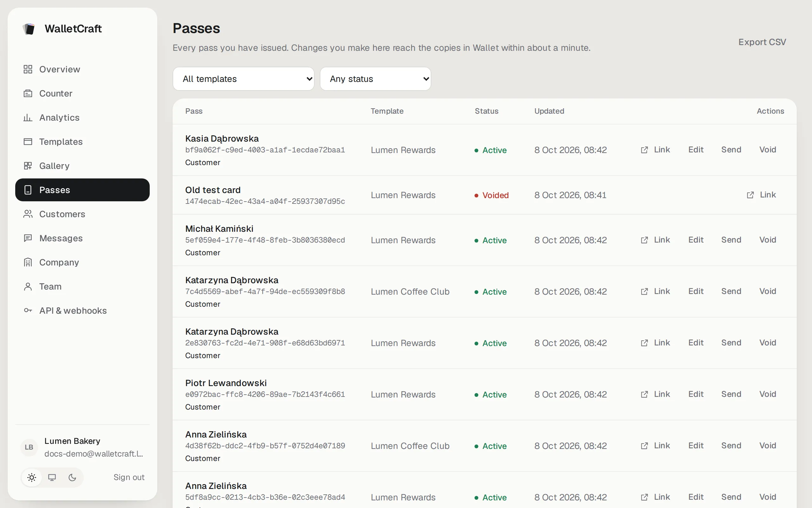
Task: Send Katarzyna Dąbrowska's Lumen Coffee Club pass
Action: click(731, 291)
